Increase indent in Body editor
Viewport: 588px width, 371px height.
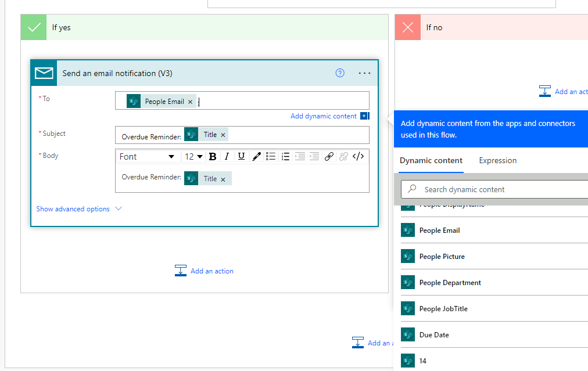[300, 157]
